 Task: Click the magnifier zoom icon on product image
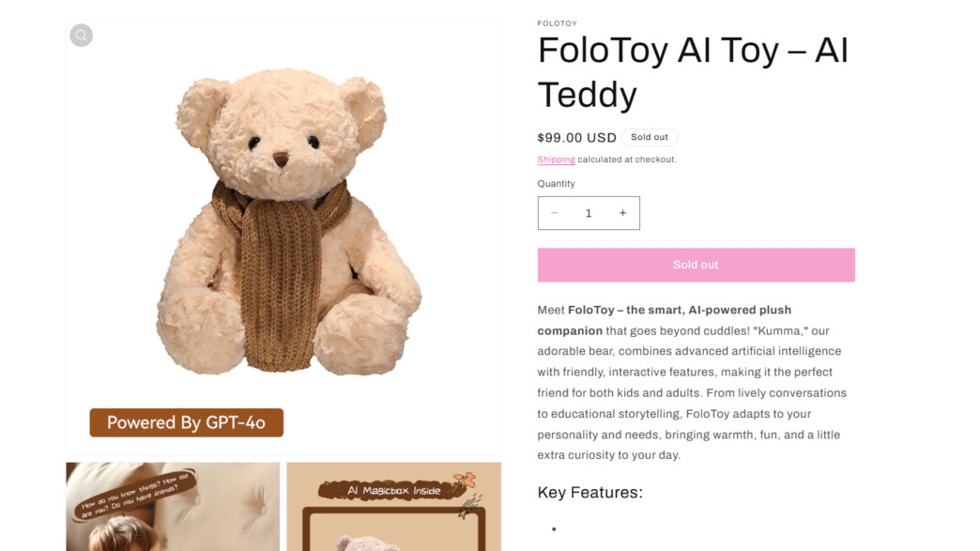(82, 36)
